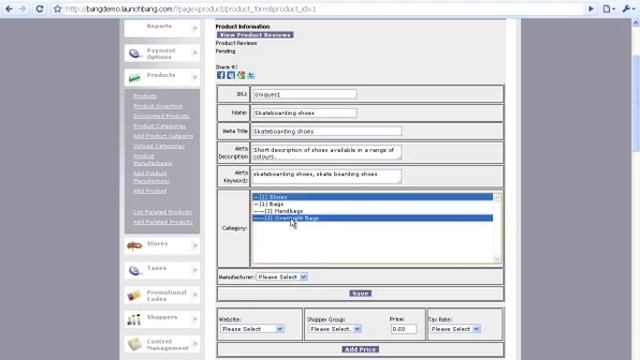Share the product on Twitter
Screen dimensions: 640x360
point(251,75)
